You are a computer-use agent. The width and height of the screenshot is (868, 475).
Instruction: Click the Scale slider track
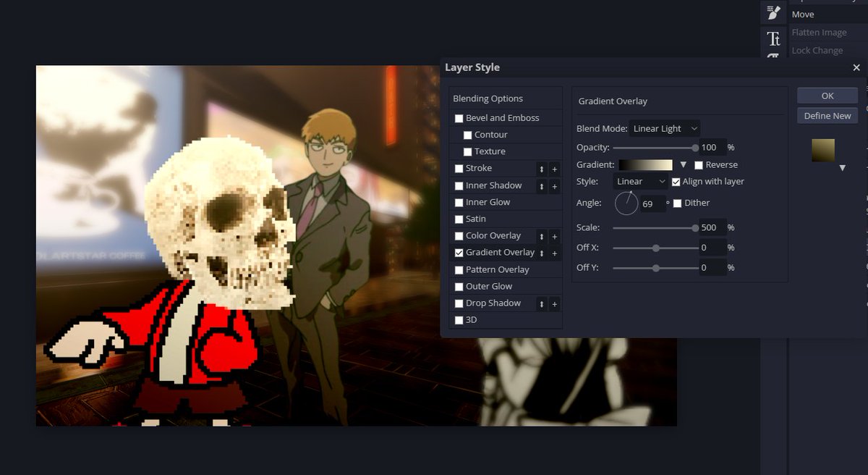[655, 228]
